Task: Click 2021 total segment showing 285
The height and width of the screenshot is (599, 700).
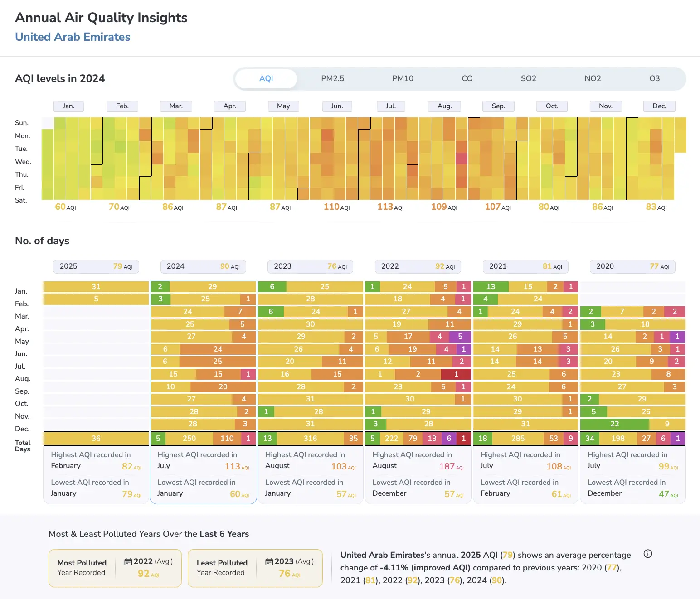Action: [518, 438]
